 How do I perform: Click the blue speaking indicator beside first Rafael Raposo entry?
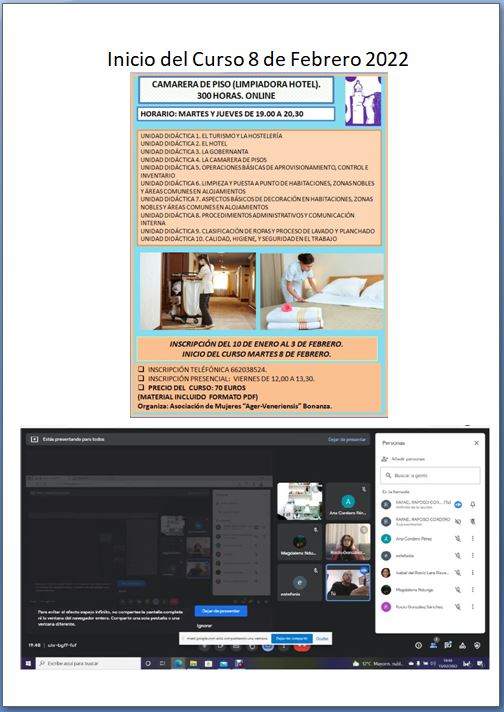[x=458, y=504]
